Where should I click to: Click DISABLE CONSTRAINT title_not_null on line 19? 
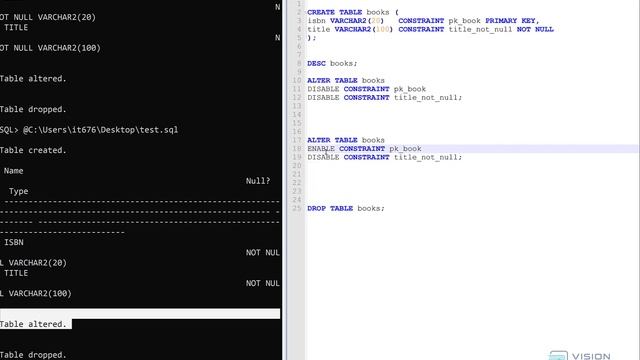tap(384, 157)
